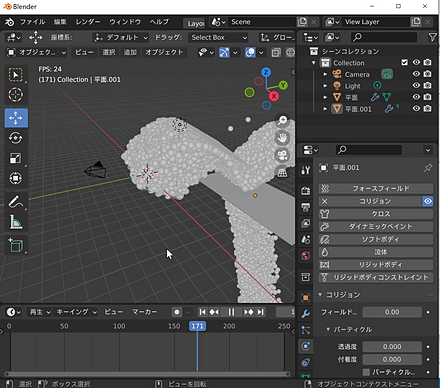The width and height of the screenshot is (440, 388).
Task: Open the Select Box drag dropdown
Action: (218, 37)
